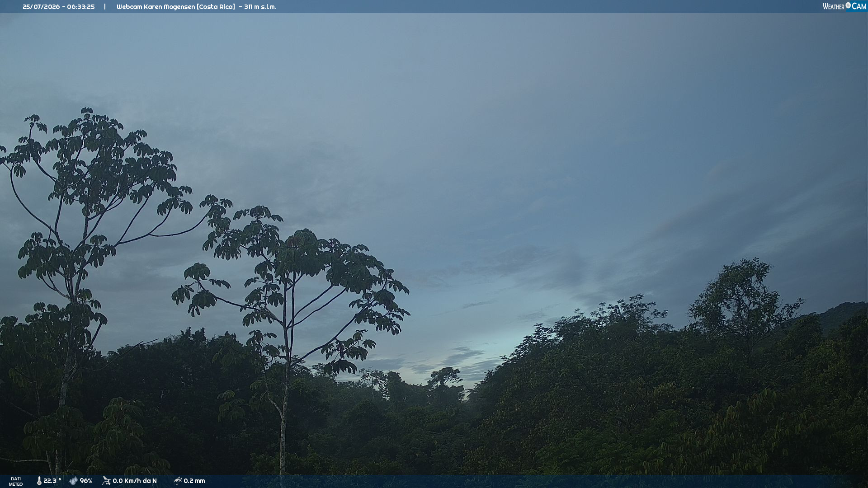Viewport: 868px width, 488px height.
Task: Select the Webcam Karen Mogensen [Costa Rica] title
Action: click(176, 7)
